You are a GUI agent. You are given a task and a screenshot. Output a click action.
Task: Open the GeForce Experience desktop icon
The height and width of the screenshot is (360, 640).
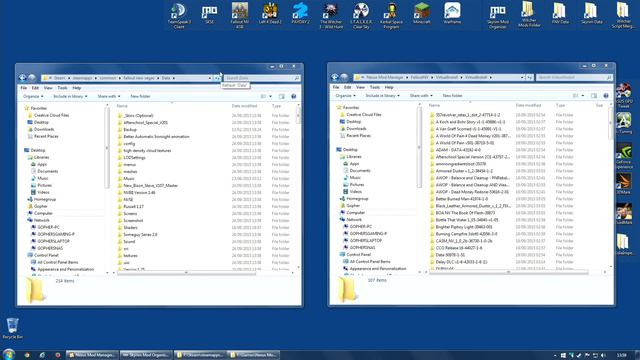point(624,156)
